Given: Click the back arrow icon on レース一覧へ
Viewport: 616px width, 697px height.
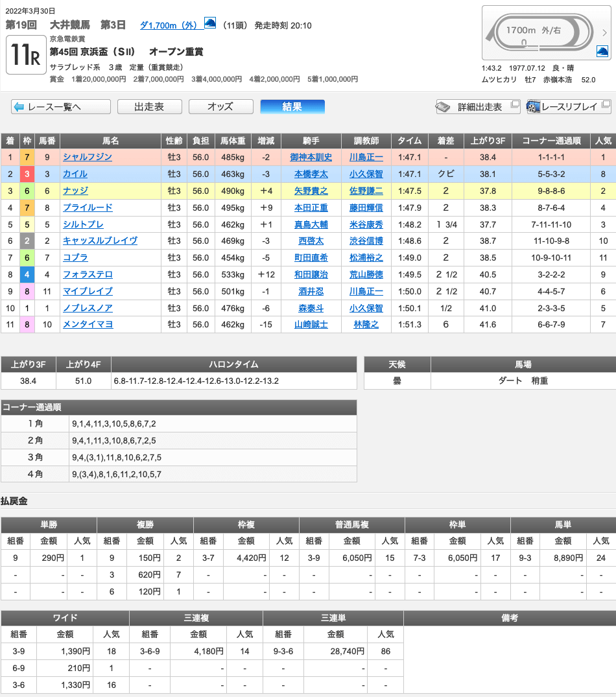Looking at the screenshot, I should tap(19, 107).
